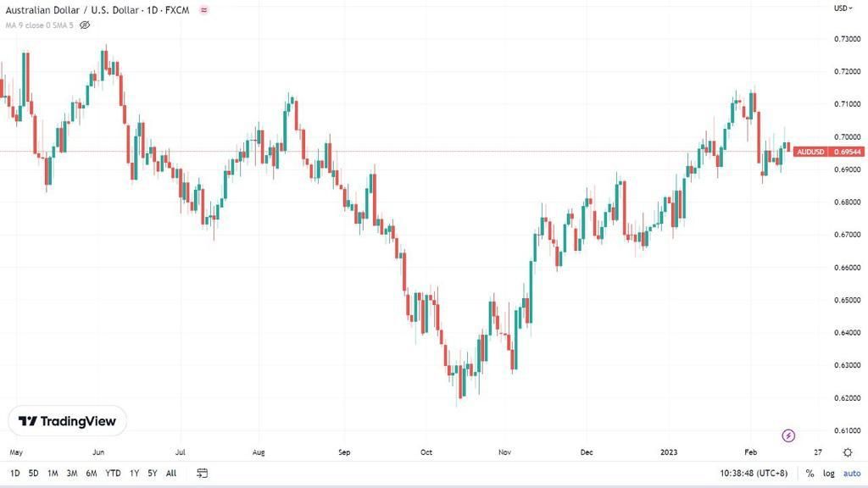
Task: Select the 1Y time range
Action: coord(134,473)
